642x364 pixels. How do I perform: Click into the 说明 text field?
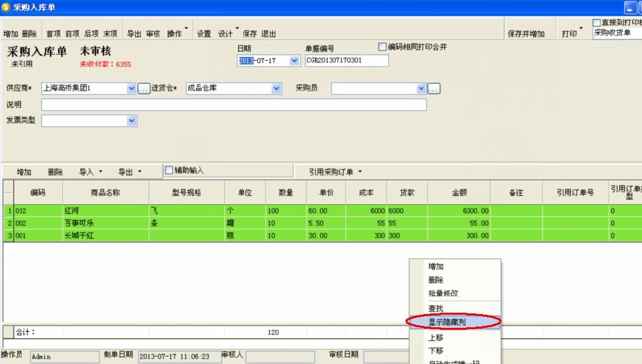[234, 105]
